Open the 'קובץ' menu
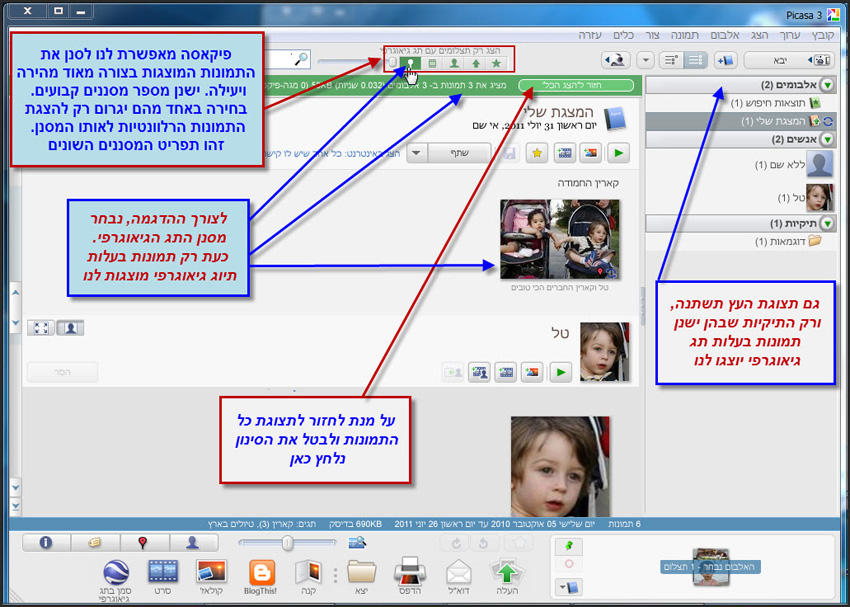 (822, 35)
